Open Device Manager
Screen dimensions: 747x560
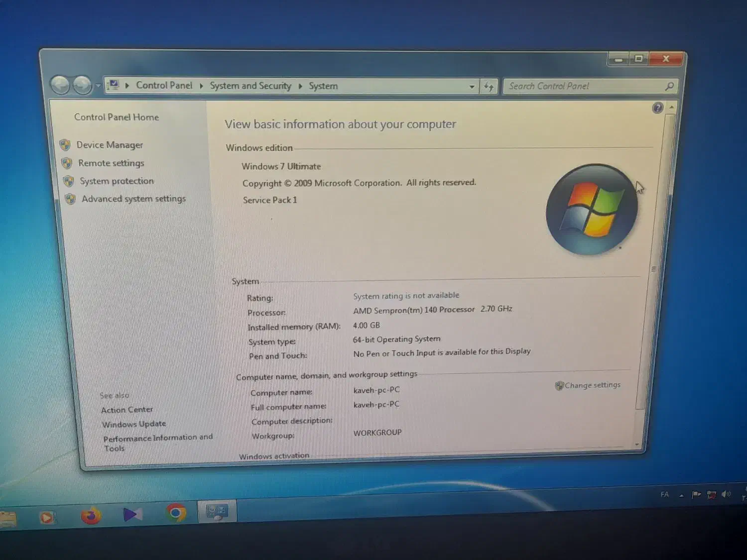[110, 145]
